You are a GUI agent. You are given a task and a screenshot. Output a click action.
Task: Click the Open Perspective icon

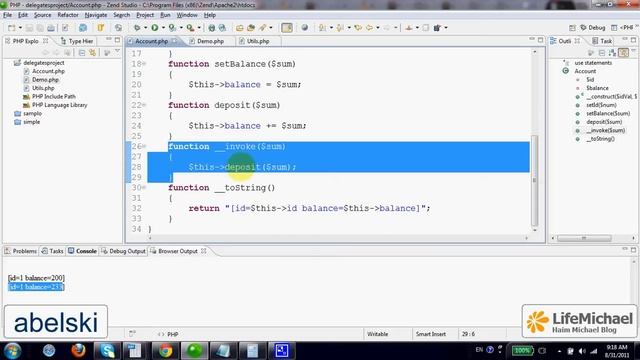(572, 28)
